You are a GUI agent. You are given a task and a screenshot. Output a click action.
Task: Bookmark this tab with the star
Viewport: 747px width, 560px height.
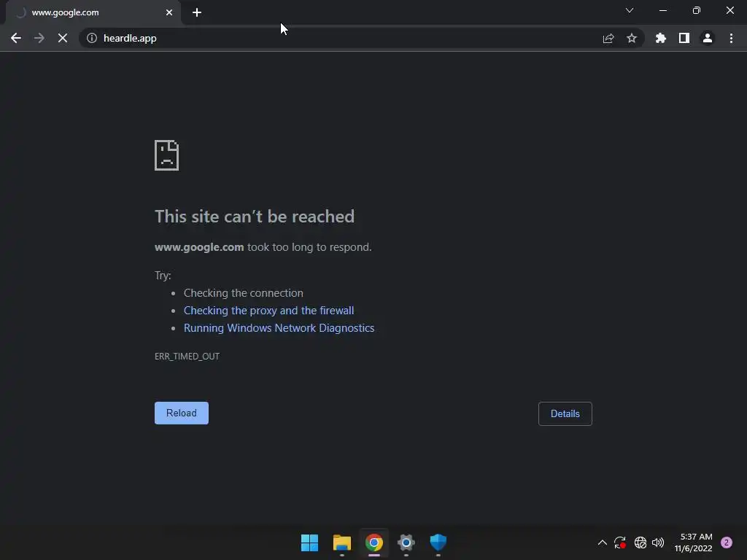[632, 38]
